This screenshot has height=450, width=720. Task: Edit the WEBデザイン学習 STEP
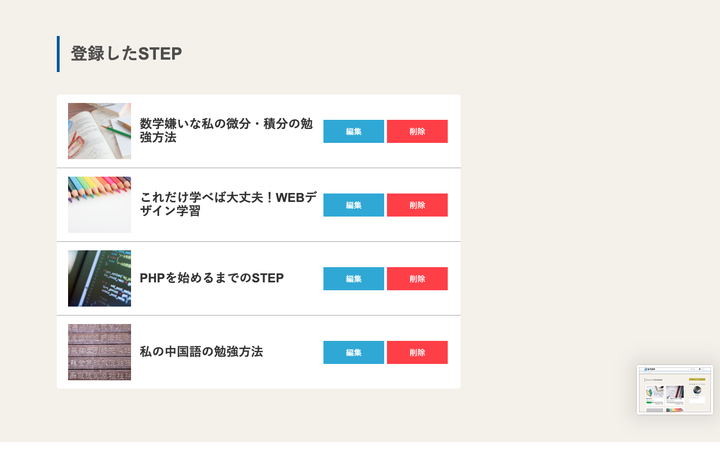(x=354, y=205)
